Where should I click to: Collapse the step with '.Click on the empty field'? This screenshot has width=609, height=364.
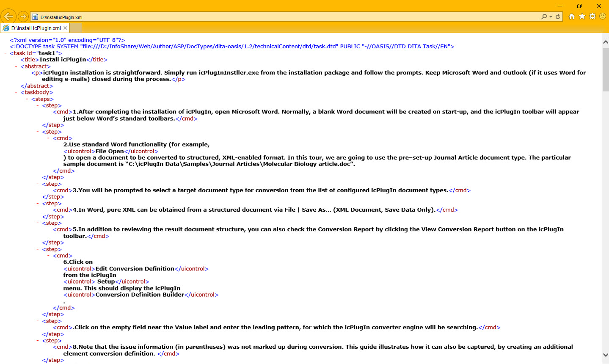pyautogui.click(x=38, y=321)
